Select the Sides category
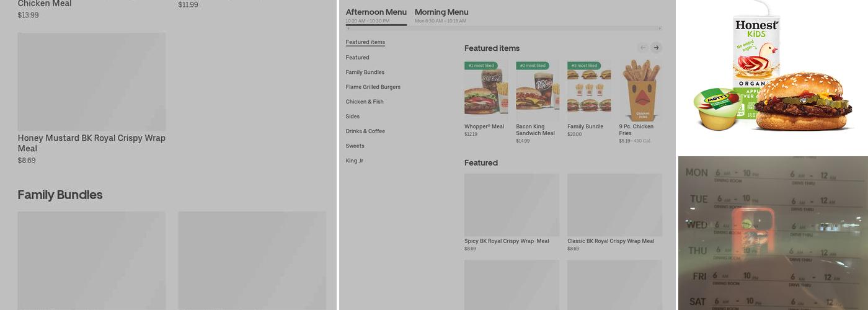This screenshot has width=868, height=310. (x=353, y=117)
